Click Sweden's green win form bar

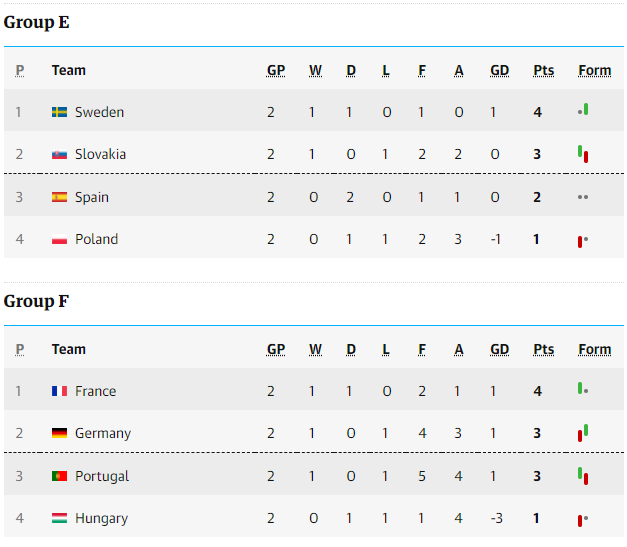(586, 109)
